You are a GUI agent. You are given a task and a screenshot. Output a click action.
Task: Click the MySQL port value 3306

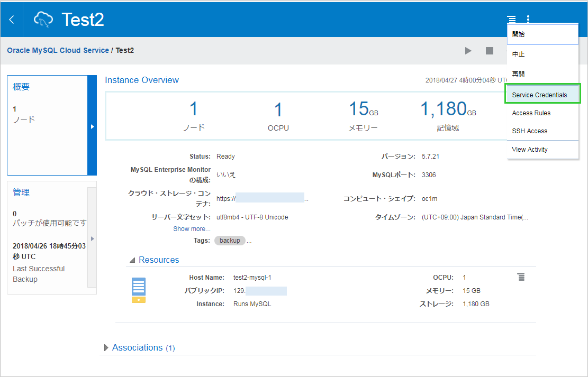(429, 174)
